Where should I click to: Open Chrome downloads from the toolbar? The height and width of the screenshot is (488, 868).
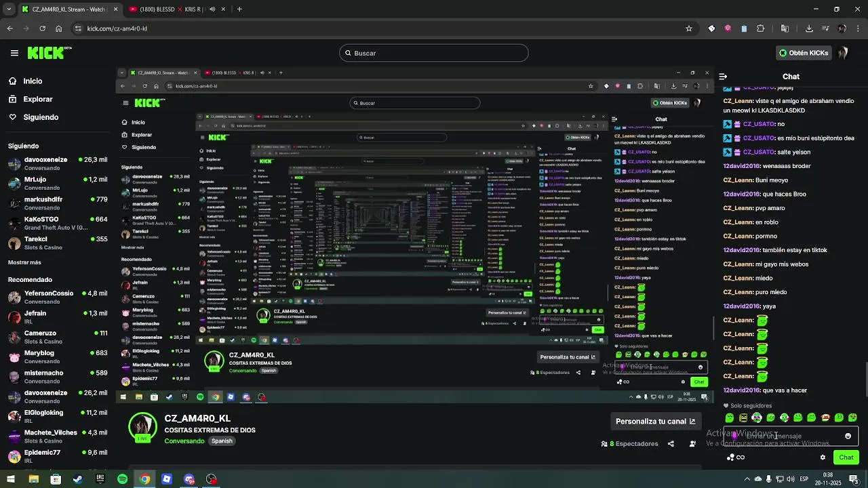point(809,28)
